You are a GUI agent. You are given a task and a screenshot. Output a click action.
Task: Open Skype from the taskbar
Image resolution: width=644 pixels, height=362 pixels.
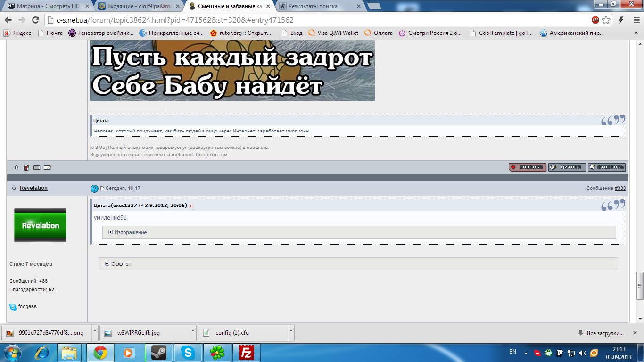(188, 353)
